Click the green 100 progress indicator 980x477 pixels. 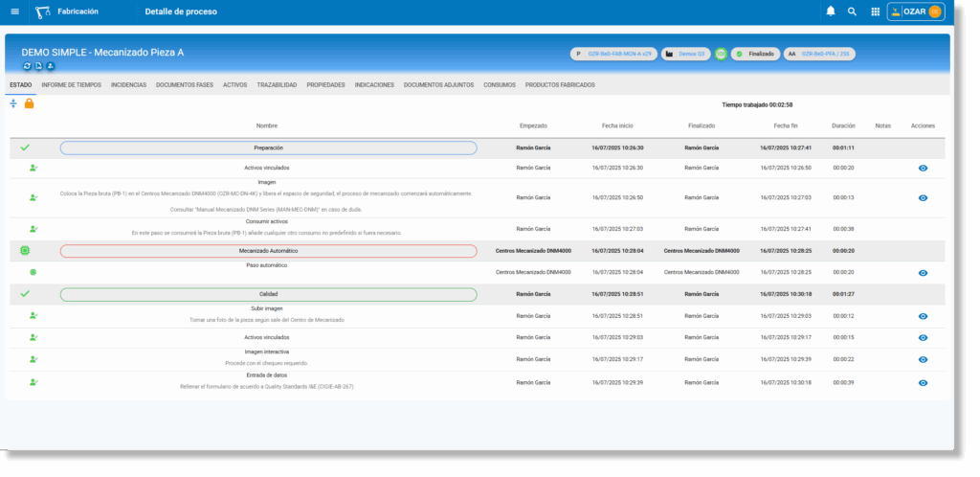[721, 54]
